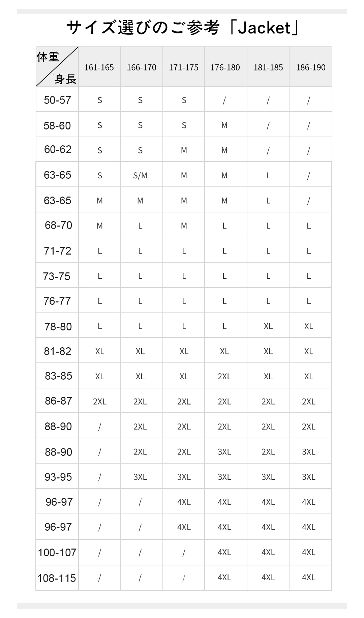
Task: Select the 68-70 row label
Action: [58, 225]
